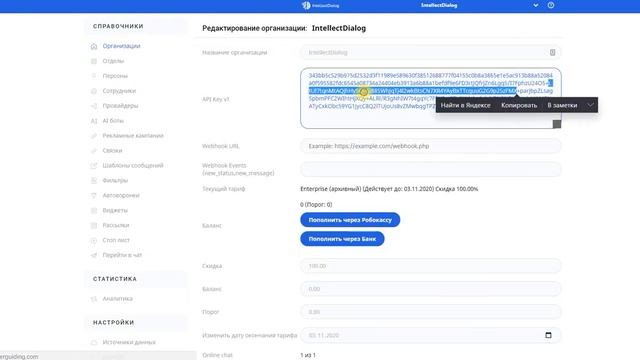This screenshot has width=640, height=360.
Task: Click the 'Online chat' label
Action: (x=217, y=355)
